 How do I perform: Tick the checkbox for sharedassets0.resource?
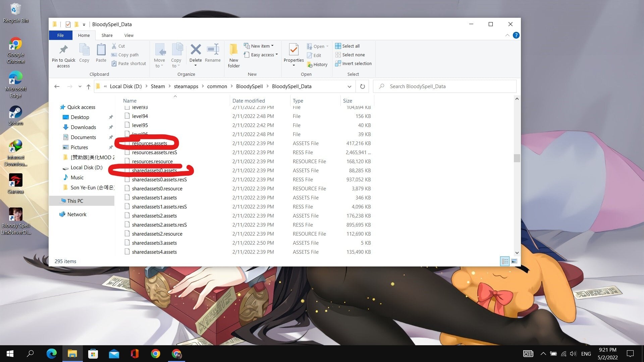[127, 188]
